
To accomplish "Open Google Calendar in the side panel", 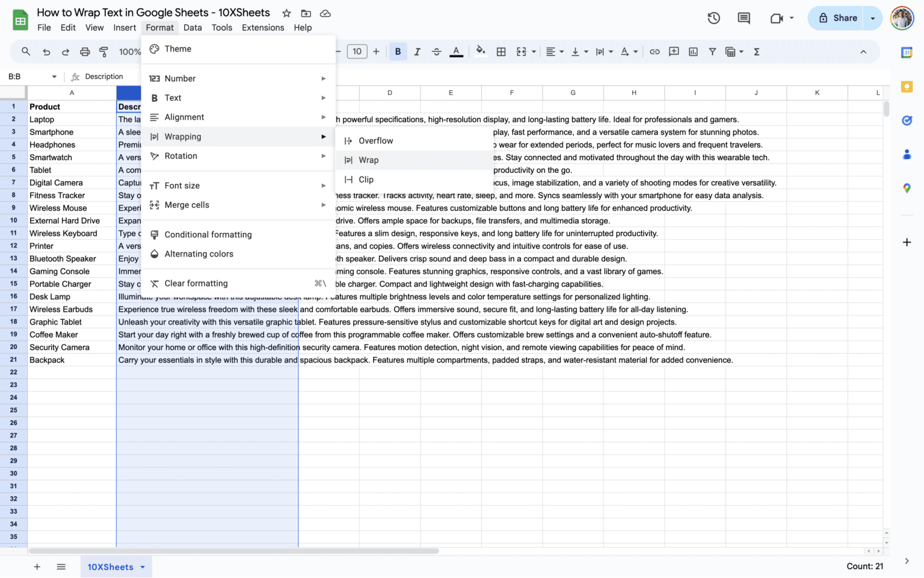I will 907,52.
